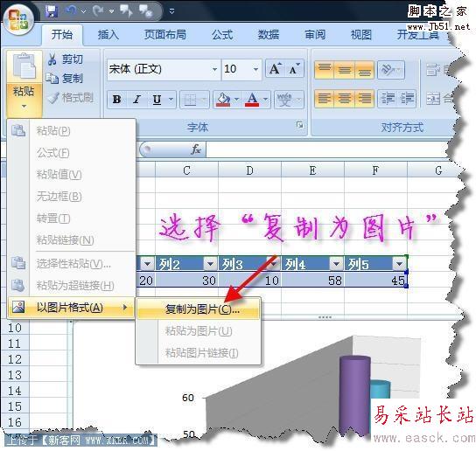Screen dimensions: 476x451
Task: Click the Save icon in quick access toolbar
Action: click(52, 11)
